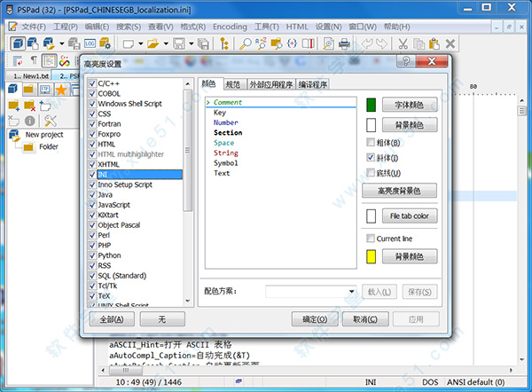The width and height of the screenshot is (532, 392).
Task: Click the find magnifier icon
Action: pyautogui.click(x=246, y=43)
